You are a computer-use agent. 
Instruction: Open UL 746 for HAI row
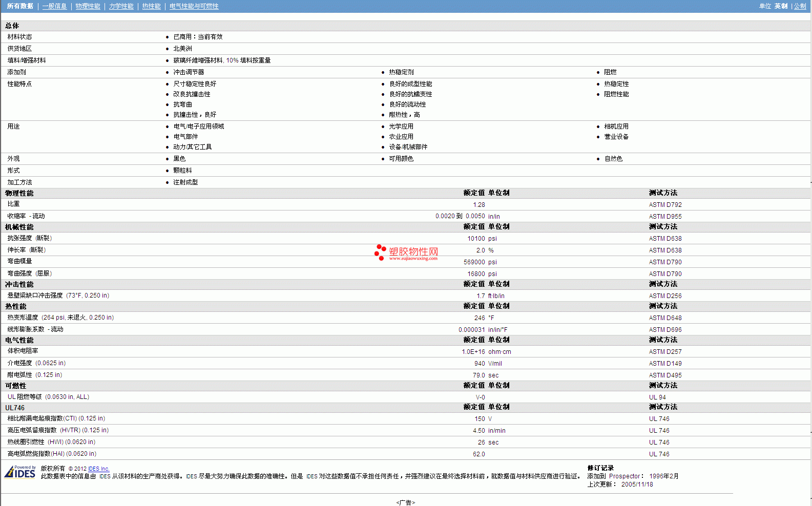659,454
